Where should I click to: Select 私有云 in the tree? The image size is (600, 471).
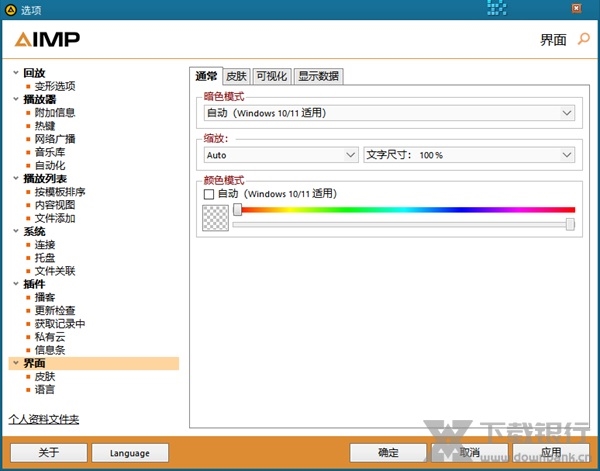pyautogui.click(x=50, y=337)
